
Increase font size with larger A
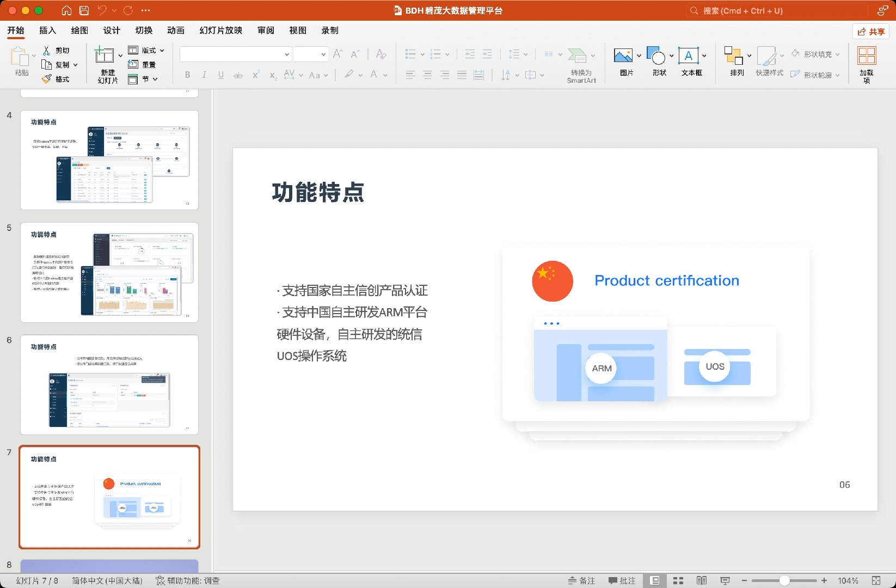pyautogui.click(x=337, y=54)
